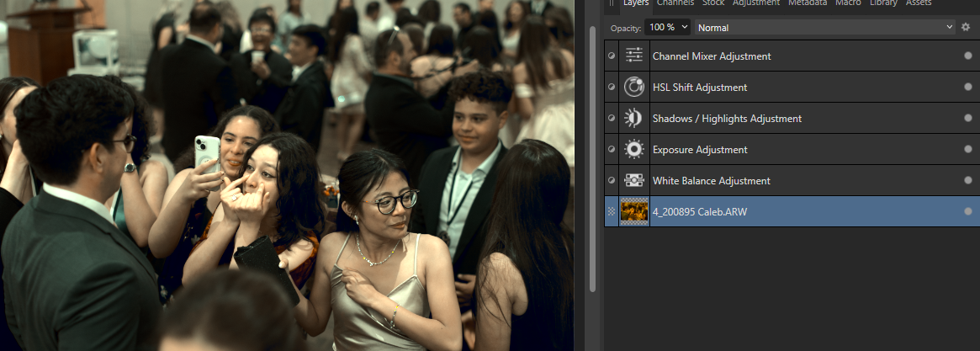This screenshot has width=980, height=351.
Task: Click the HSL Shift Adjustment layer icon
Action: (x=633, y=88)
